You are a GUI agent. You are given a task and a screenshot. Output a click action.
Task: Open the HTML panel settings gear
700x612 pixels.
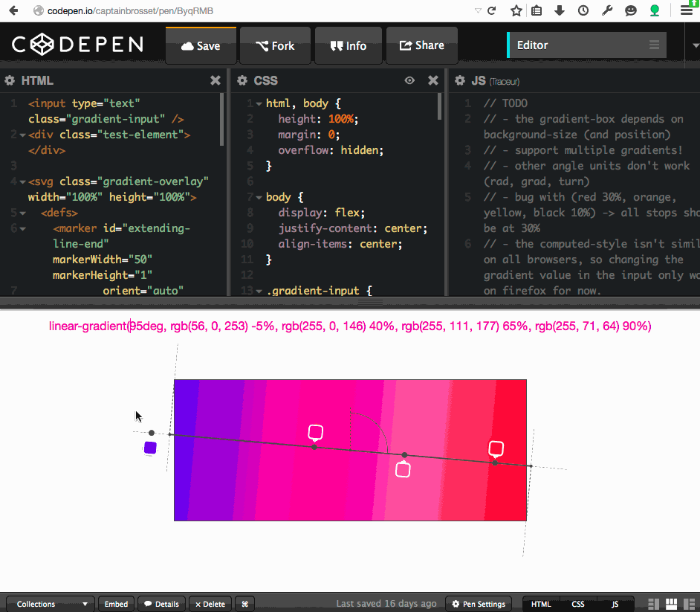point(10,81)
